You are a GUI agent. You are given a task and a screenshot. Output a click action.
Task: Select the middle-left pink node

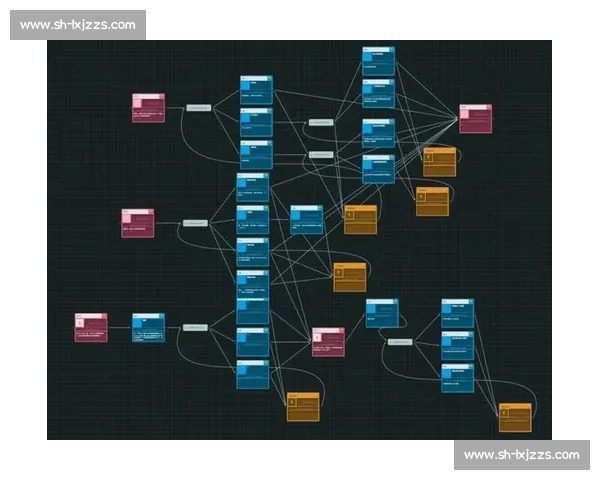pos(138,222)
